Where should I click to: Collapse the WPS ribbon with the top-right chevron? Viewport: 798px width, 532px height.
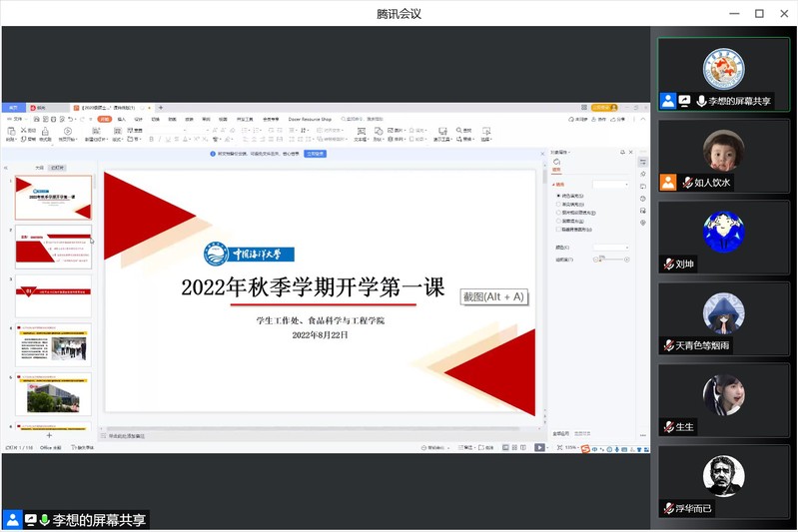pos(643,119)
